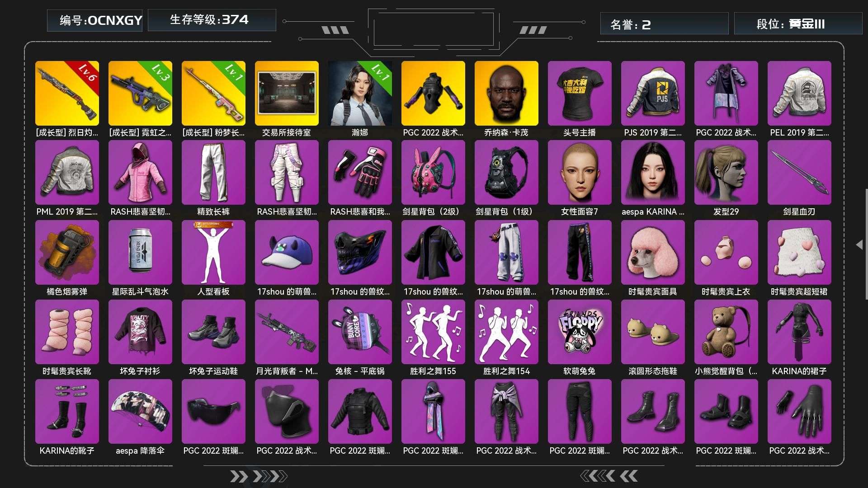The width and height of the screenshot is (868, 488).
Task: Select the 兔核 - 平底锅 pan skin
Action: point(360,332)
